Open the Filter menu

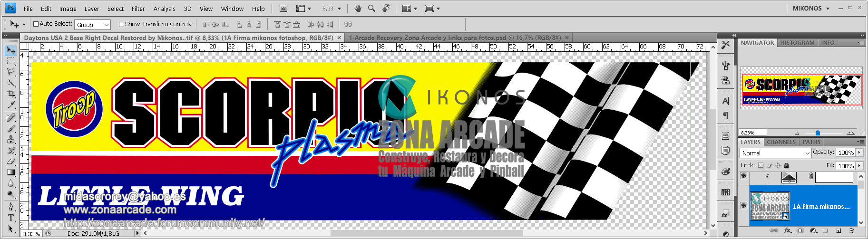pyautogui.click(x=138, y=9)
